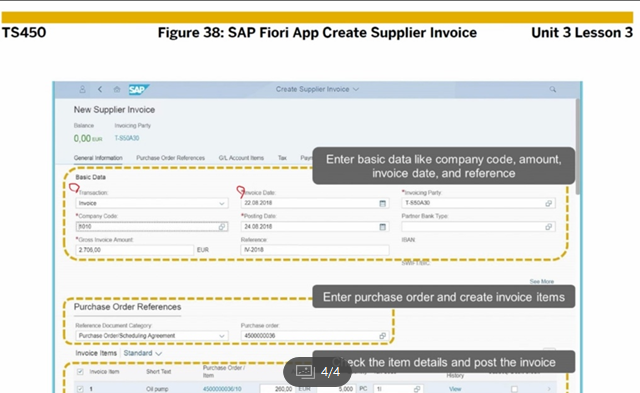Click the Purchase Order References section heading
640x393 pixels.
[127, 307]
